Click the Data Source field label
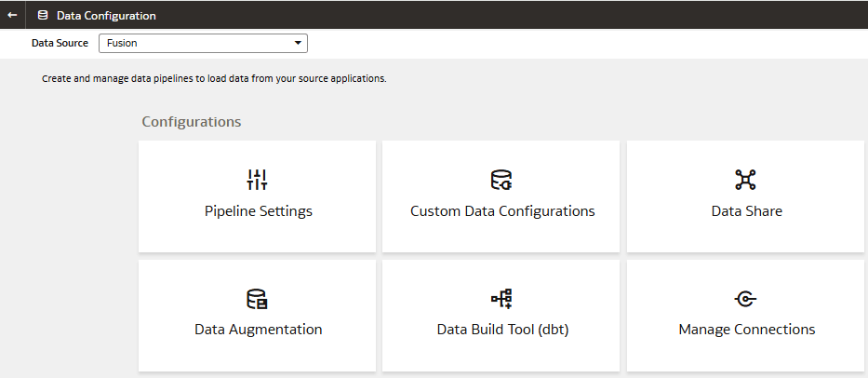This screenshot has width=868, height=378. [60, 43]
